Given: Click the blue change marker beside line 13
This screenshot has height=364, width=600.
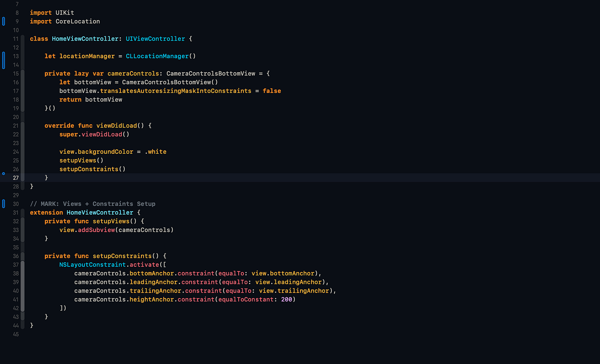Looking at the screenshot, I should (x=3, y=59).
